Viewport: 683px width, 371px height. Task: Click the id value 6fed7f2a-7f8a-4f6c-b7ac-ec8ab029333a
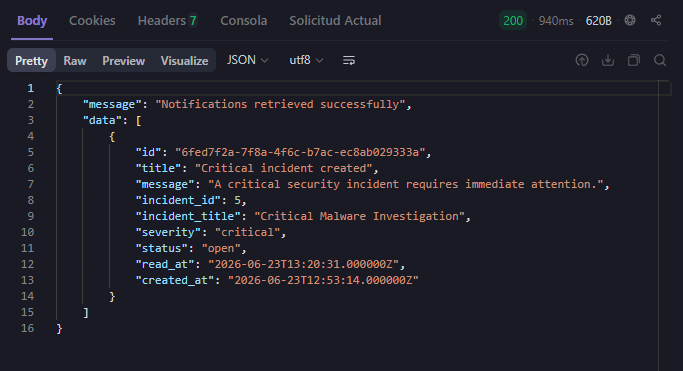300,152
